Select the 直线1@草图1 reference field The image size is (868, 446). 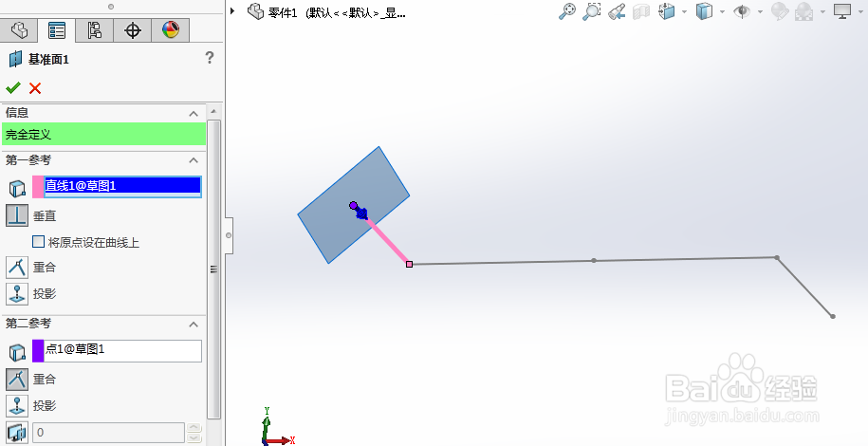pyautogui.click(x=123, y=187)
